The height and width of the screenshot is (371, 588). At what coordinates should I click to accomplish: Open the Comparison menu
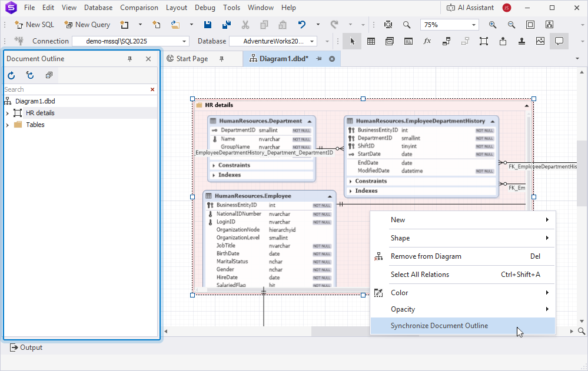(x=139, y=8)
